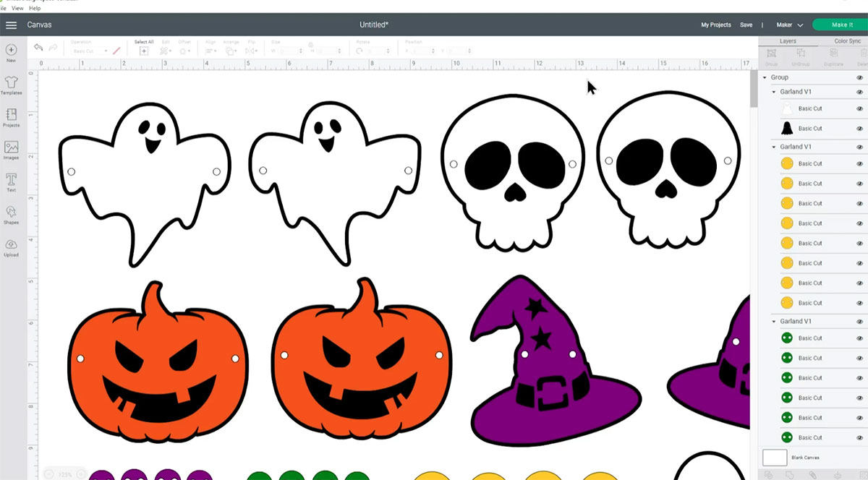Open the Align dropdown
This screenshot has height=480, width=868.
pos(211,51)
